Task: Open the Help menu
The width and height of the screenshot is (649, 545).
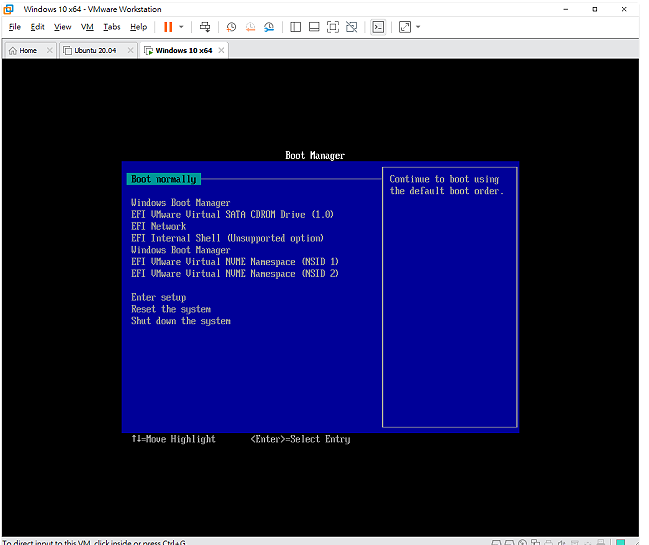Action: (139, 27)
